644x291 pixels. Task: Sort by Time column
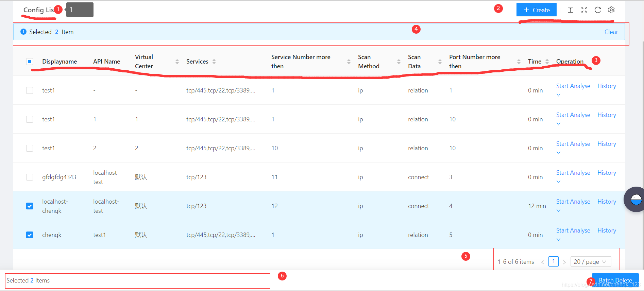(547, 62)
